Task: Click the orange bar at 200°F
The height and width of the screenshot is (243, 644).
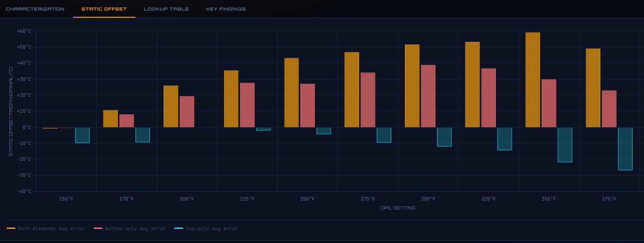Action: [x=171, y=106]
